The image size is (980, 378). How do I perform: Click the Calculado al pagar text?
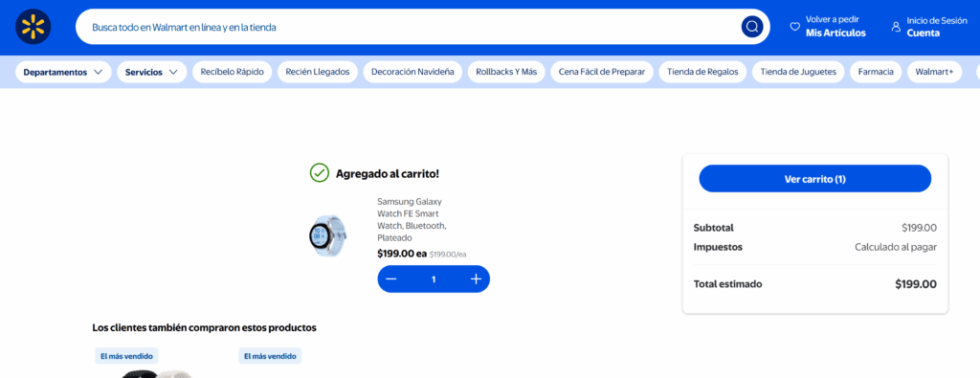click(896, 248)
